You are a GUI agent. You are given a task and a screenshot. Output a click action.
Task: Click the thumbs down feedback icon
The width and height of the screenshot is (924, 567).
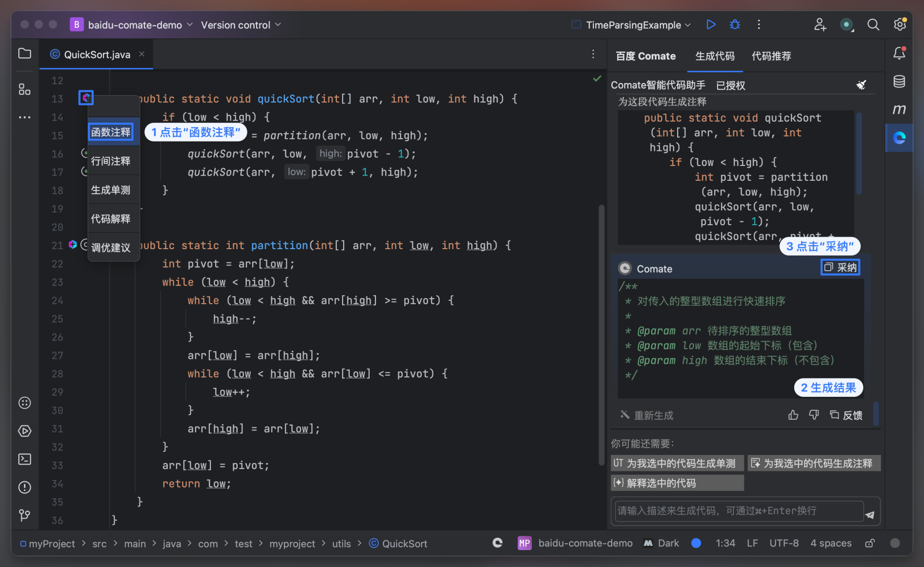tap(814, 415)
